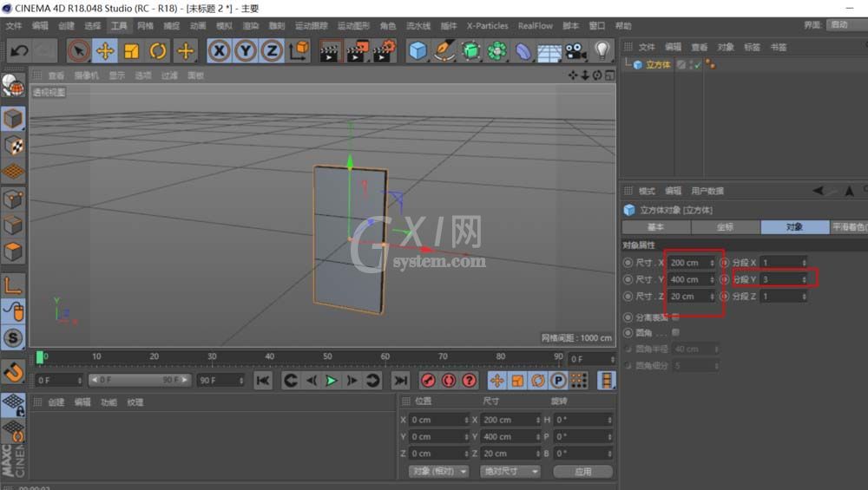Viewport: 868px width, 490px height.
Task: Switch to Edges mode
Action: point(13,225)
